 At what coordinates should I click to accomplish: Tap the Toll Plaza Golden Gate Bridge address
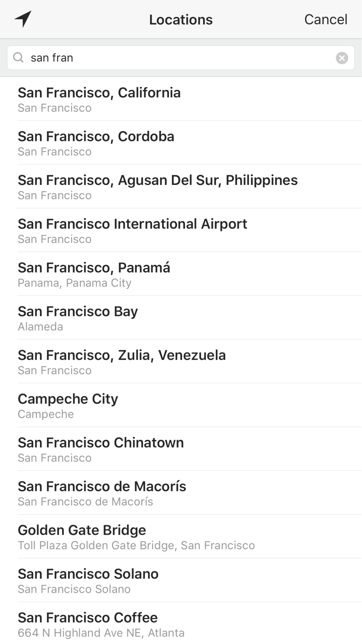(x=136, y=545)
